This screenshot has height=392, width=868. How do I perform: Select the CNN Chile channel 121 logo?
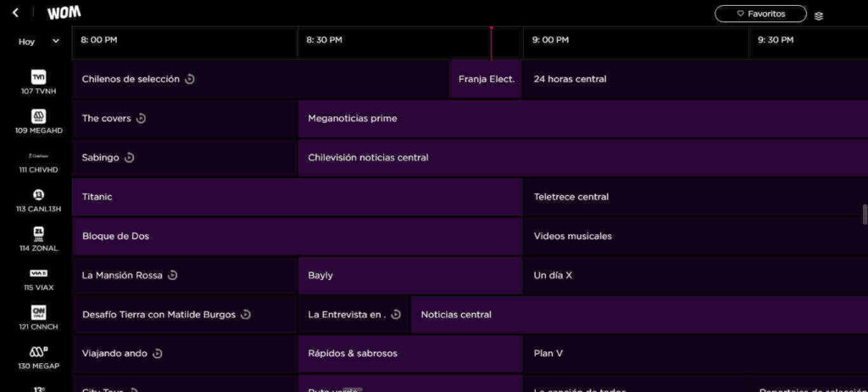(x=38, y=312)
